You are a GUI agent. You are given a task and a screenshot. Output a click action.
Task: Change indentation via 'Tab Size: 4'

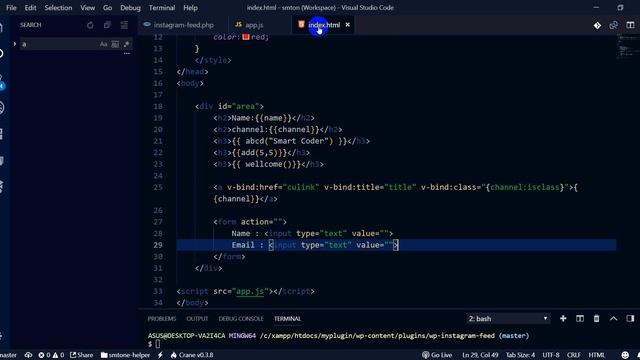[520, 355]
